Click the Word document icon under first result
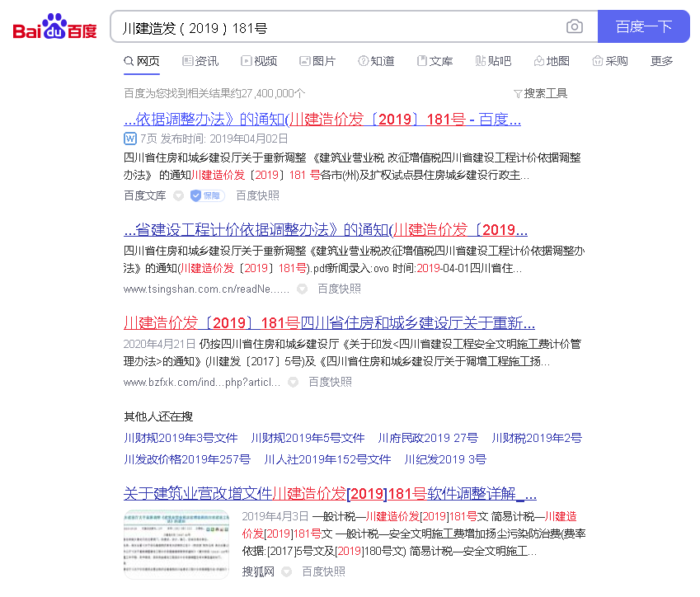Screen dimensions: 700x597 pos(130,139)
